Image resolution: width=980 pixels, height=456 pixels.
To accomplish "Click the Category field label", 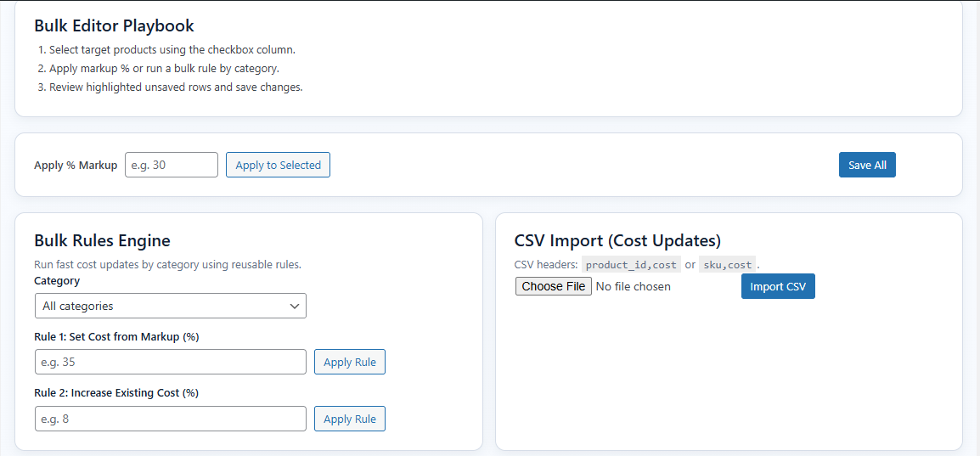I will pyautogui.click(x=57, y=280).
